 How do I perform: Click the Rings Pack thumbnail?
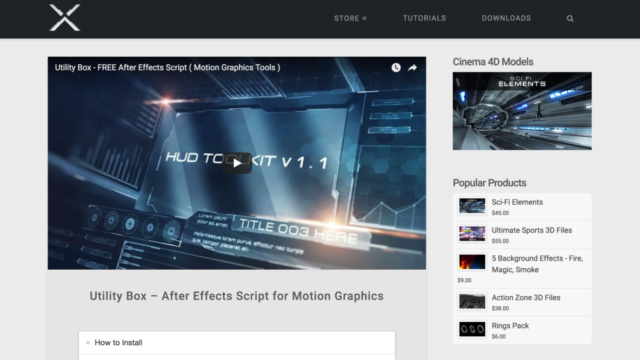pyautogui.click(x=472, y=329)
